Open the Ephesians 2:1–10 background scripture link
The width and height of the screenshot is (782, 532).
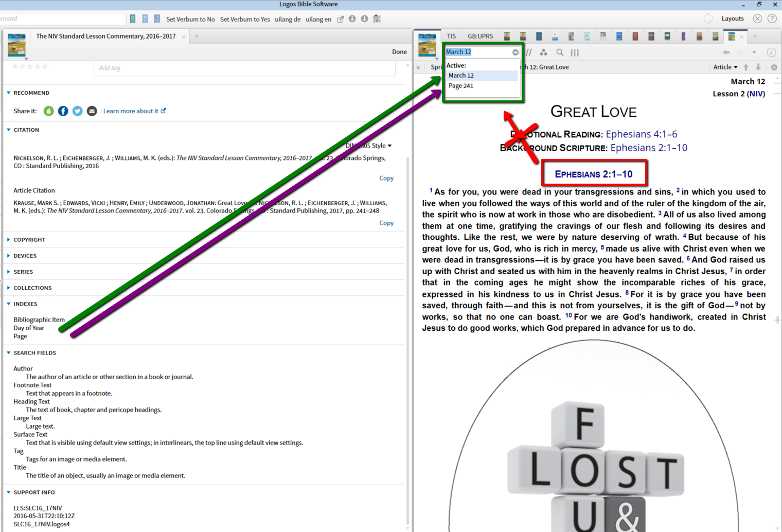pos(649,148)
